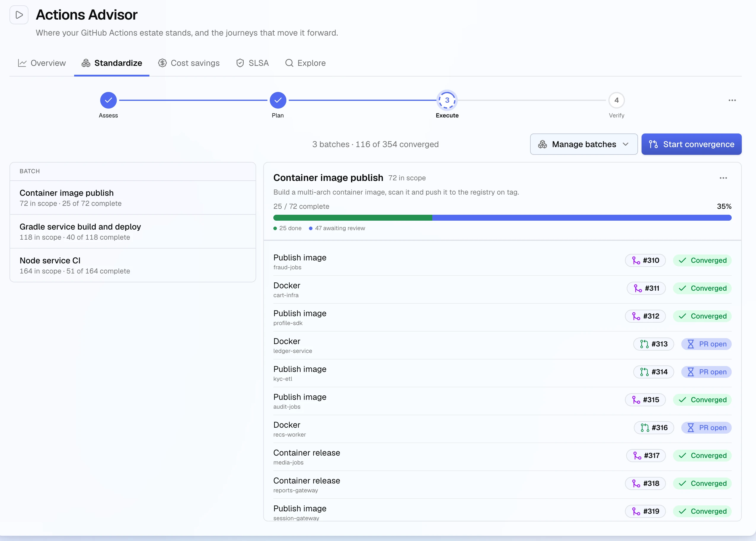Viewport: 756px width, 541px height.
Task: Click the 25 done legend
Action: point(287,228)
